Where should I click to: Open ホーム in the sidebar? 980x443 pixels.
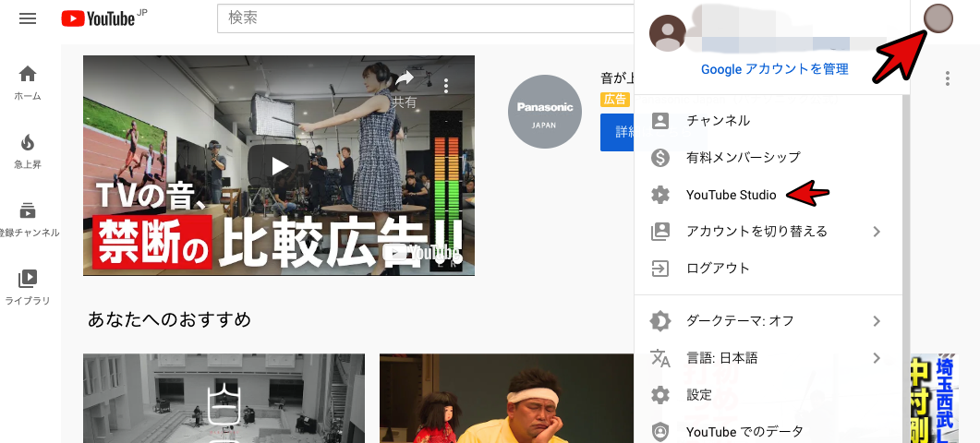28,83
